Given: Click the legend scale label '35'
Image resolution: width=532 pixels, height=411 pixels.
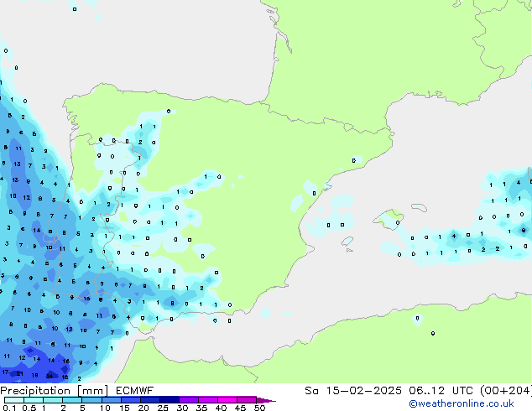Looking at the screenshot, I should pyautogui.click(x=201, y=408).
